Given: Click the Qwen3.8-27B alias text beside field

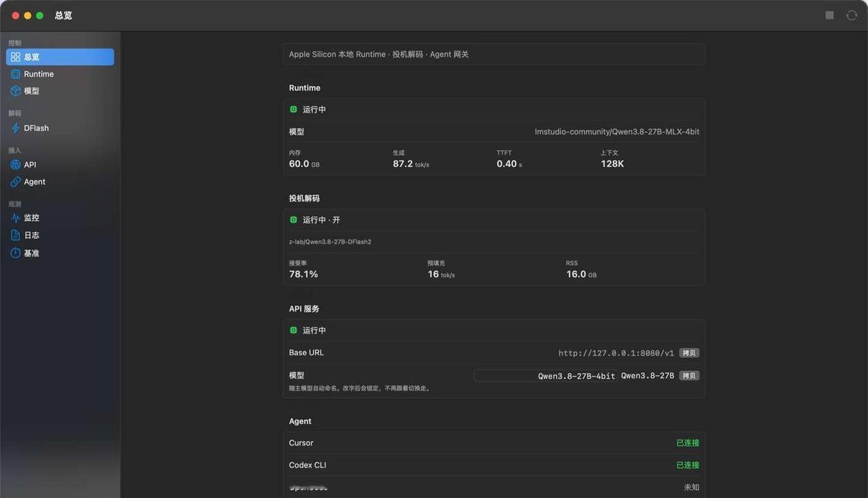Looking at the screenshot, I should pos(648,375).
